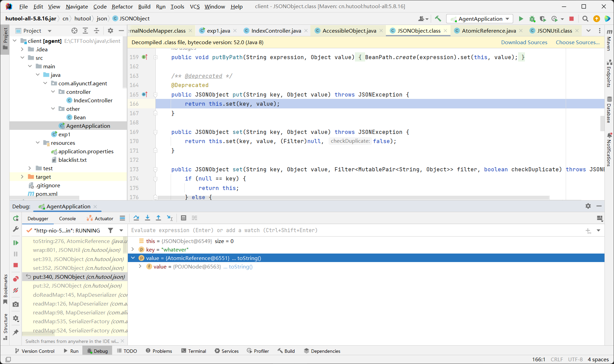The width and height of the screenshot is (614, 364).
Task: Select the Bean class in project tree
Action: (x=80, y=117)
